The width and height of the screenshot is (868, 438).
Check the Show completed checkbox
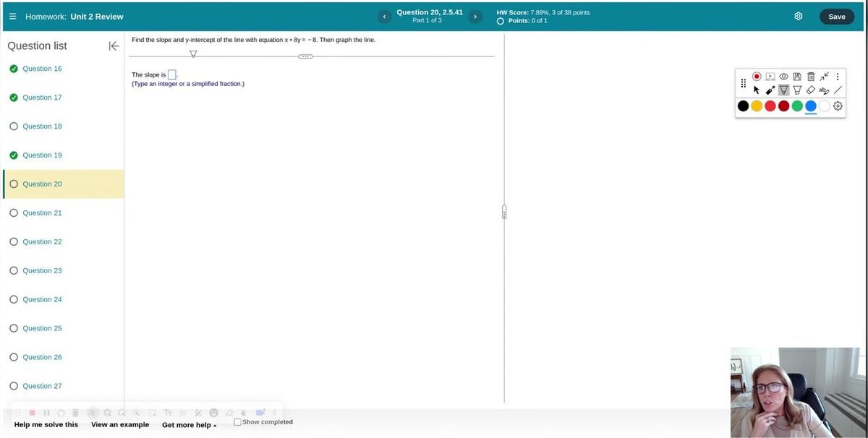[237, 422]
